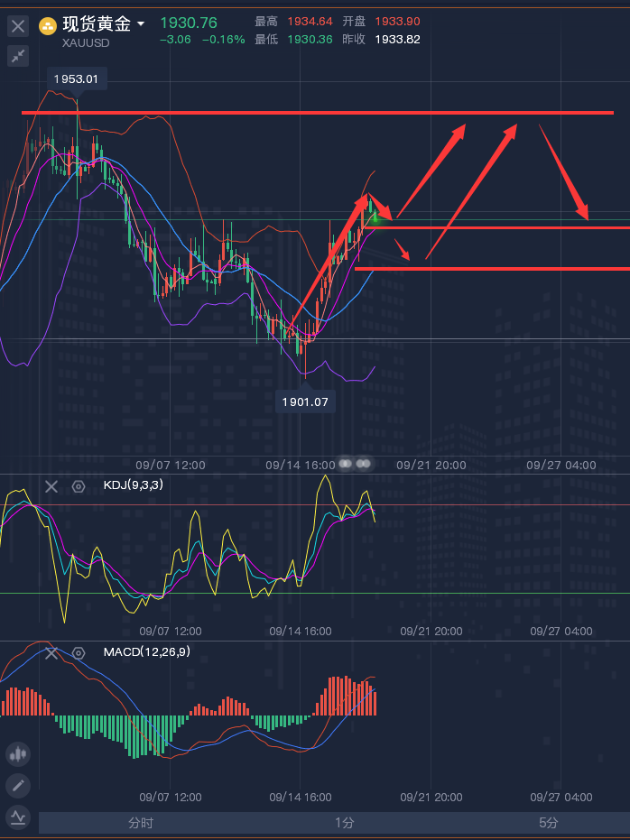Image resolution: width=630 pixels, height=840 pixels.
Task: Click the 09/21 20:00 main chart date label
Action: click(431, 465)
